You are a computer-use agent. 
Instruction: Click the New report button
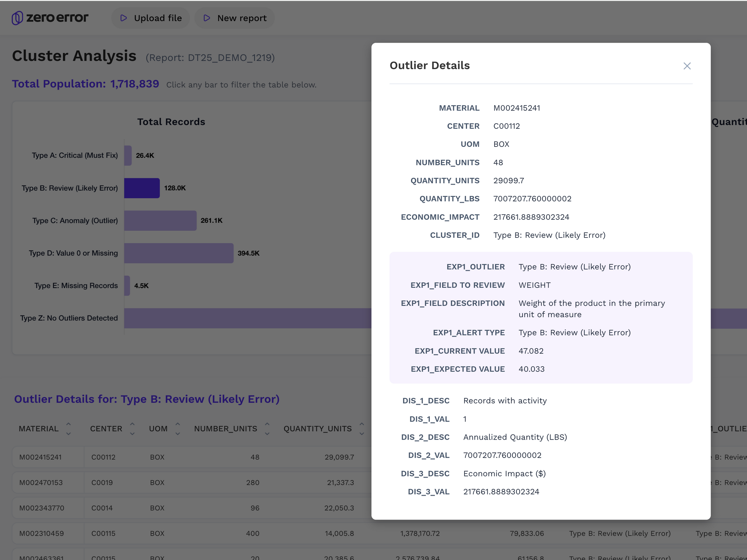(x=235, y=18)
